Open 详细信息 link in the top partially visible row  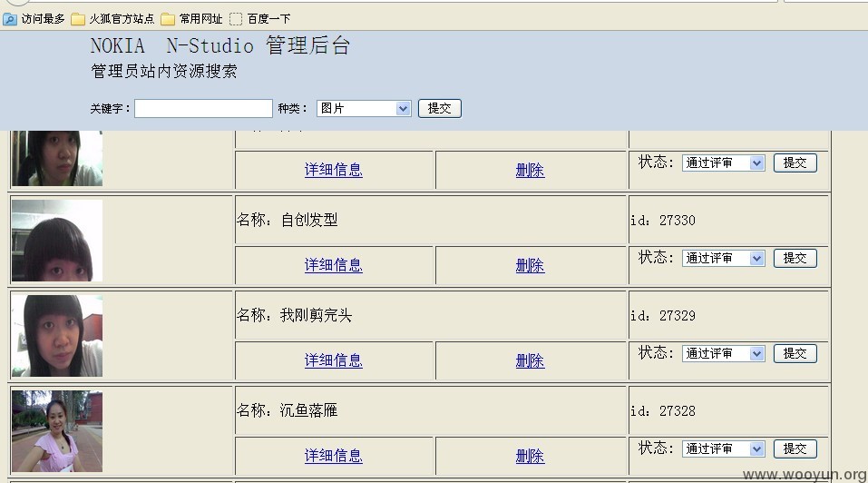point(333,170)
